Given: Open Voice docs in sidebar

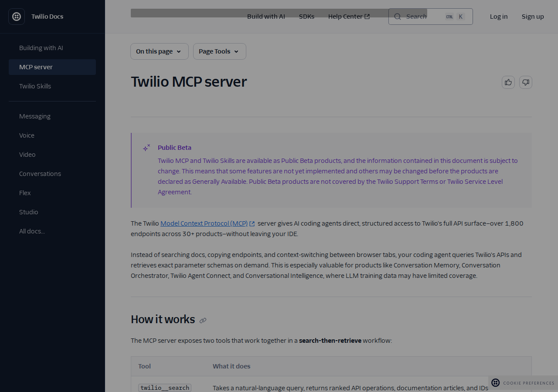Looking at the screenshot, I should (x=52, y=135).
